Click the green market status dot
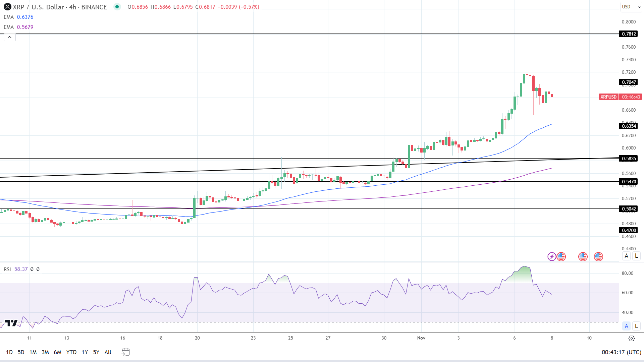The width and height of the screenshot is (644, 362). coord(117,6)
